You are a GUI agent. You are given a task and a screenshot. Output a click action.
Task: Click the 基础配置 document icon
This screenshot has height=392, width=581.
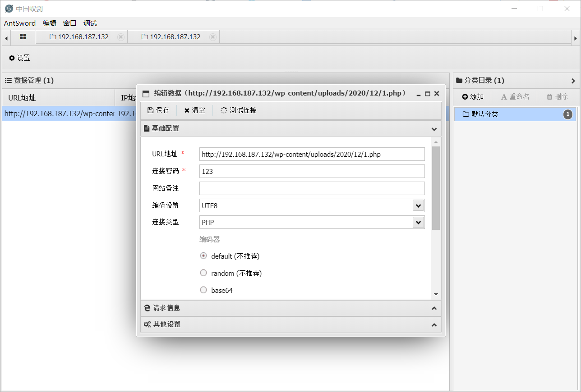(x=146, y=128)
